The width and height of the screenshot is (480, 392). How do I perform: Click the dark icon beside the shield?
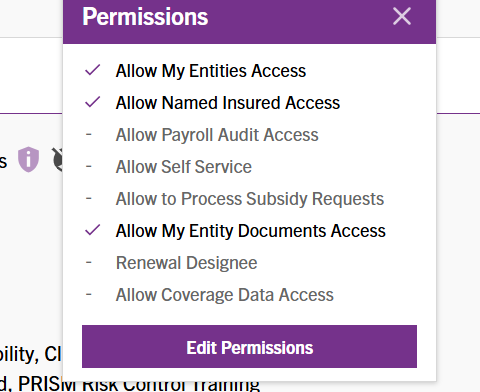(57, 160)
